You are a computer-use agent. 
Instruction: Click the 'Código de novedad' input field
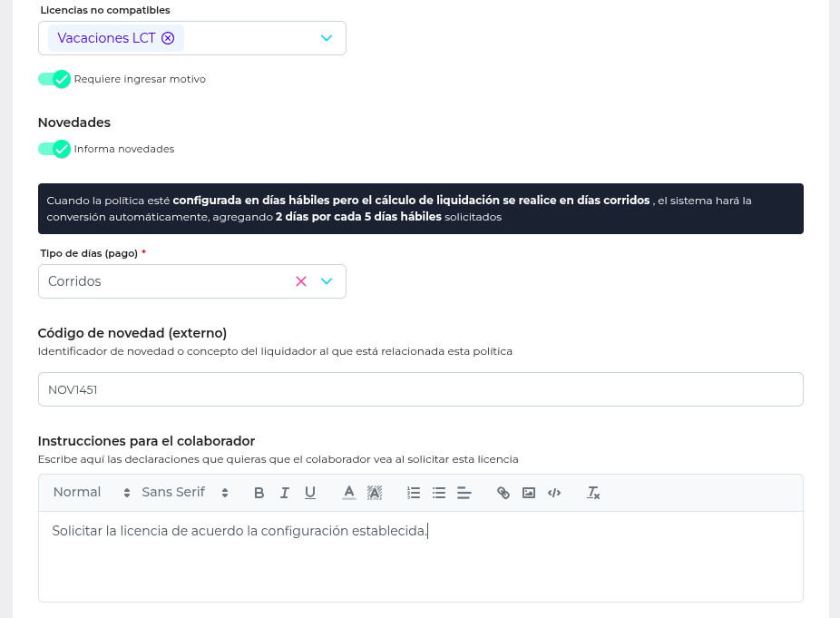[x=420, y=389]
